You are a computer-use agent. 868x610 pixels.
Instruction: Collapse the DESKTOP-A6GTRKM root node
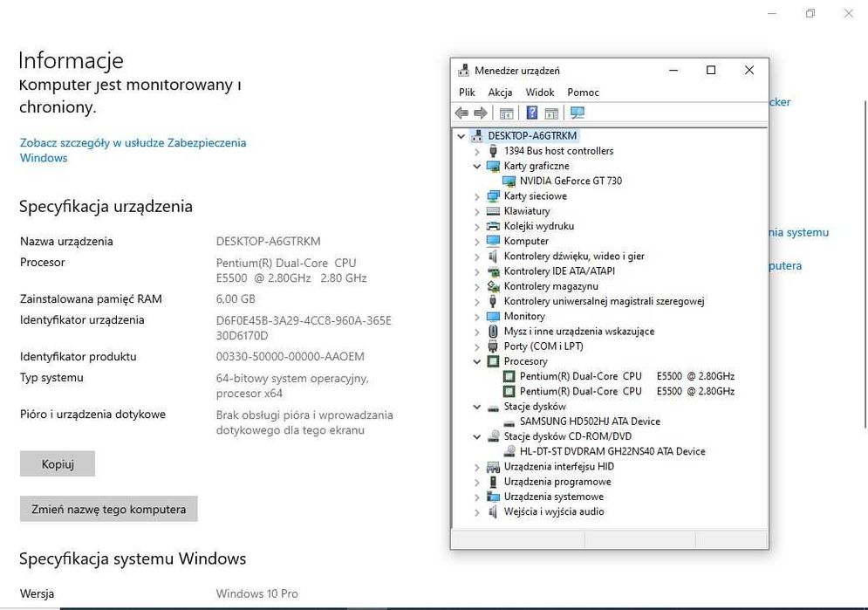[x=461, y=136]
